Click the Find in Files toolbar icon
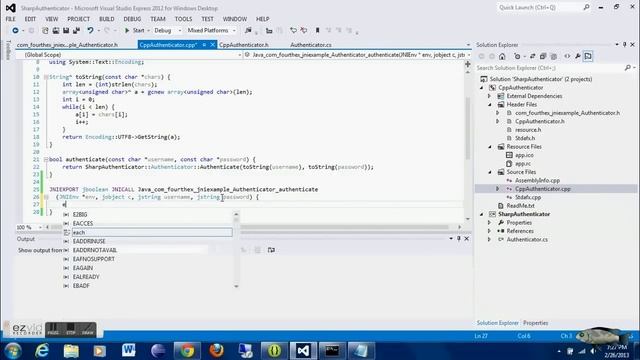The image size is (640, 360). pos(248,31)
